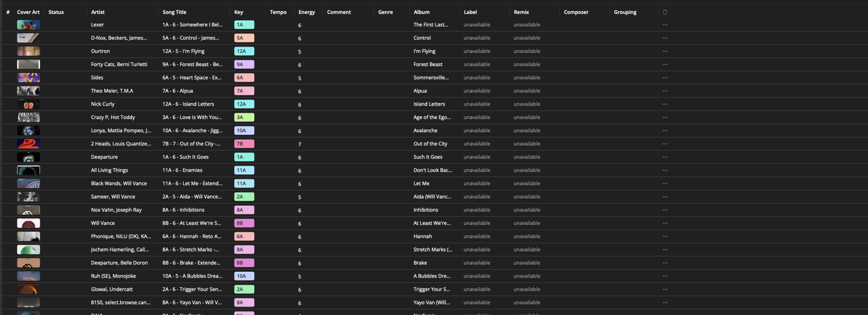
Task: Click the three-dot icon for Sides' Heart Space
Action: pos(665,78)
